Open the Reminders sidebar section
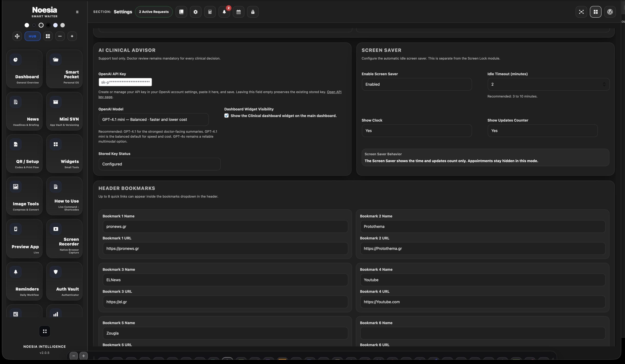Screen dimensions: 625x364 pos(24,281)
